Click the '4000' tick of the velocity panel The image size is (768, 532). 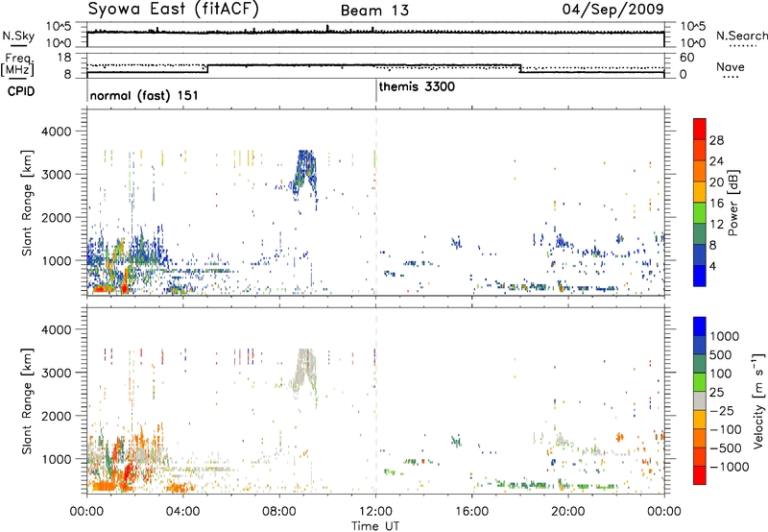tap(56, 329)
